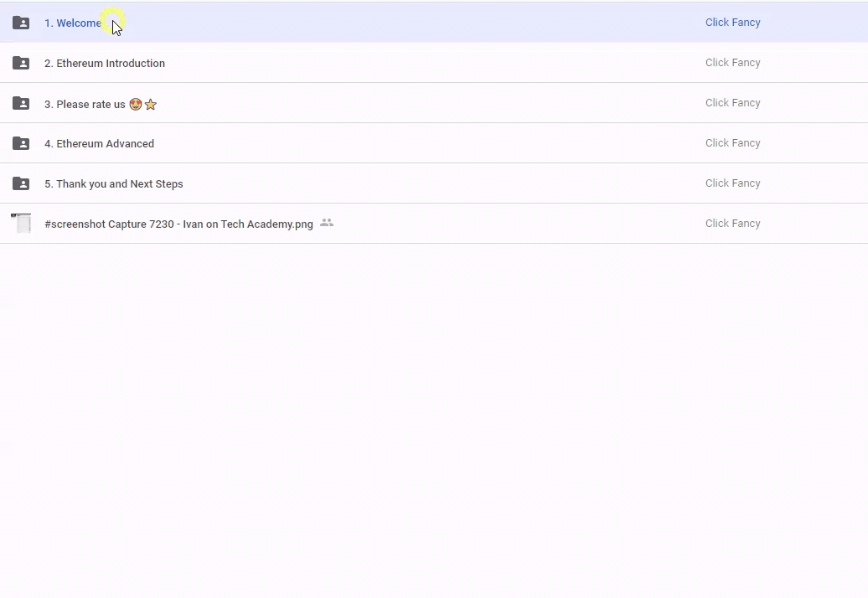This screenshot has height=598, width=868.
Task: Open the 5. Thank you and Next Steps name
Action: 113,184
